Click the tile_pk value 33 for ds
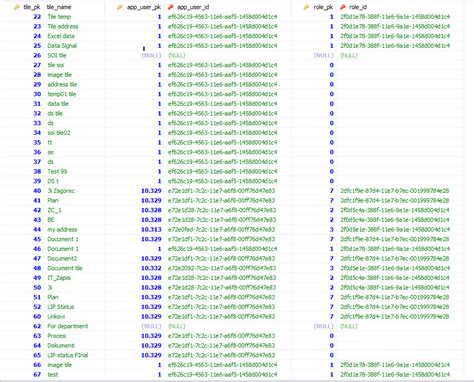474x382 pixels. (x=37, y=123)
